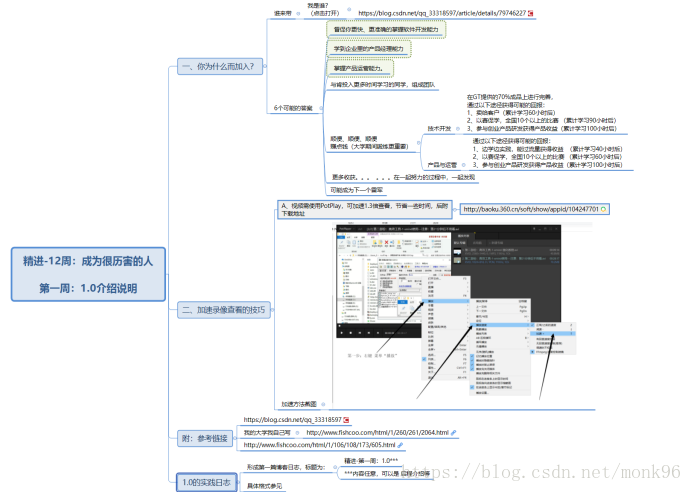Select the main topic '1.0的实践日志'
Viewport: 692px width, 492px height.
[x=207, y=482]
